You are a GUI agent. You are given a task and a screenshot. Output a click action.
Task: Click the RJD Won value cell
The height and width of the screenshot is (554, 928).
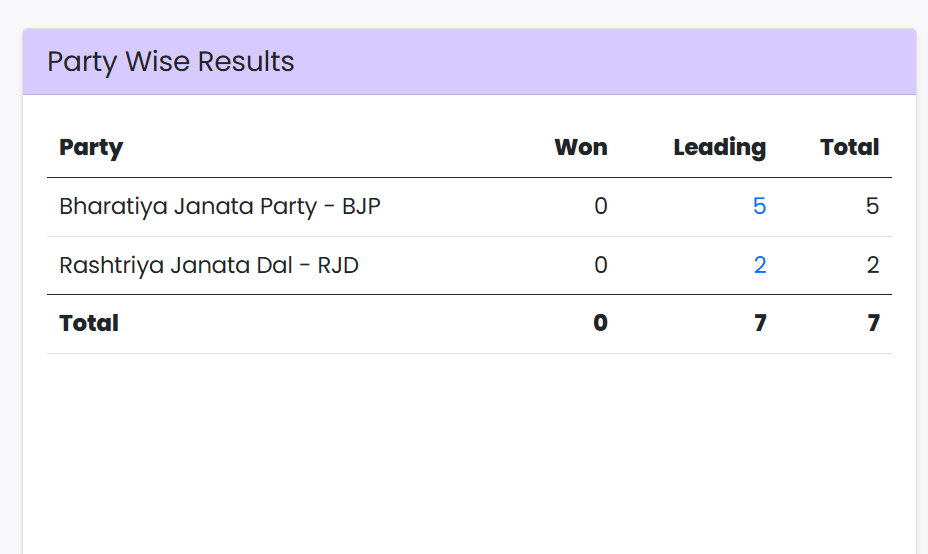coord(600,265)
